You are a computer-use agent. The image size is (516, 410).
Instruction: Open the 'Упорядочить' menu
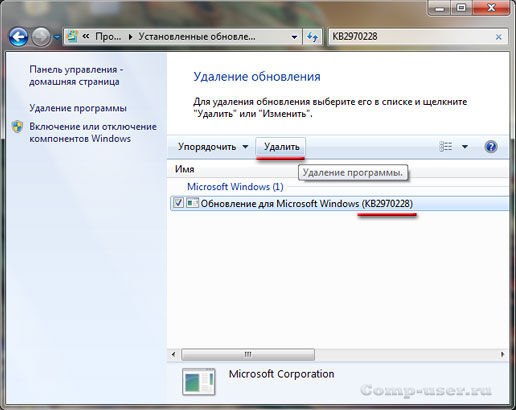pos(213,147)
